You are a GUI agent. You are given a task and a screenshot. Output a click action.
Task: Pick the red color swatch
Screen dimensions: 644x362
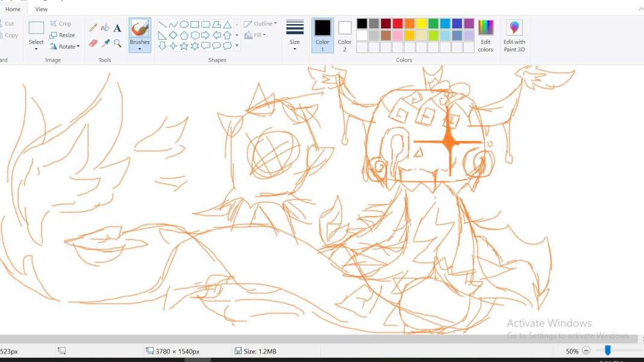[397, 24]
